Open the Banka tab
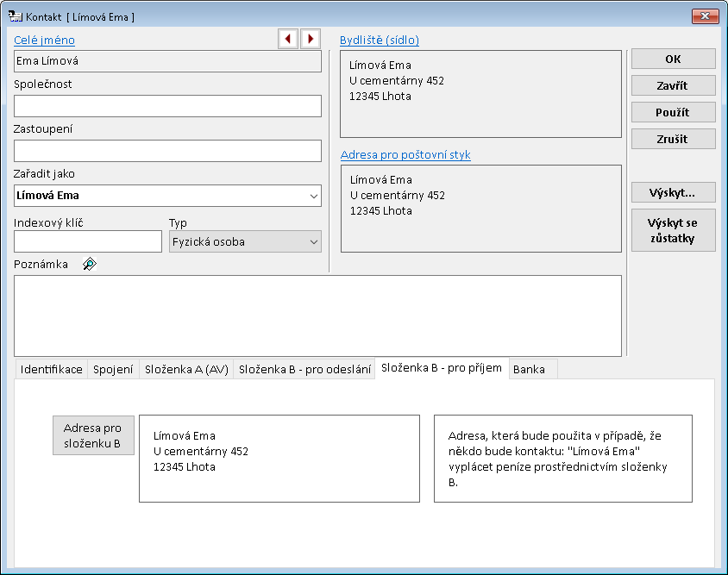Screen dimensions: 728x575 [x=529, y=369]
